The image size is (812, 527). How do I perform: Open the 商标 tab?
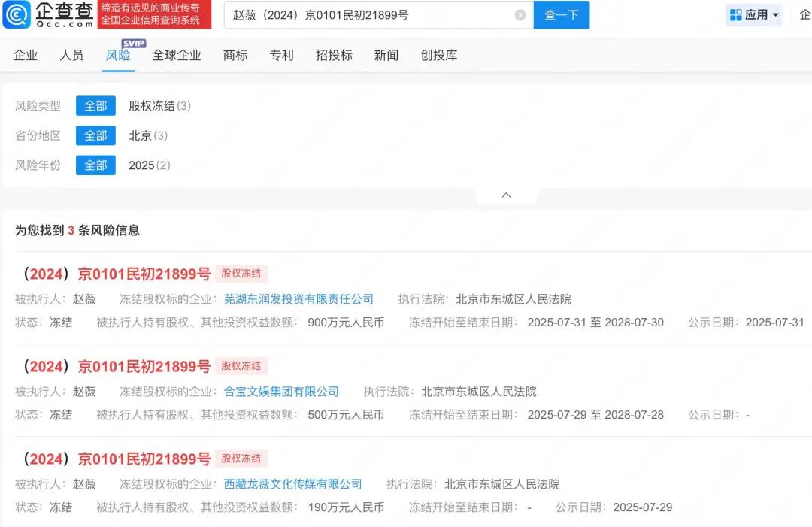click(235, 56)
